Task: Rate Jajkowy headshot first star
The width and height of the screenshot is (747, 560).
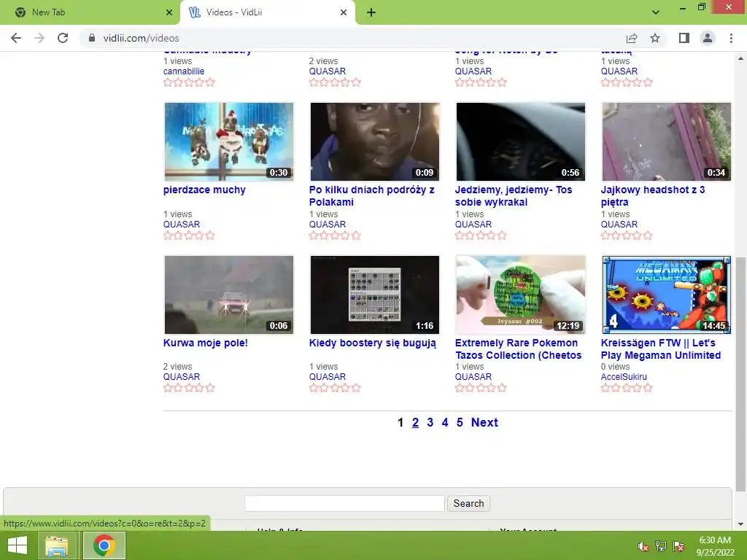Action: pos(605,236)
